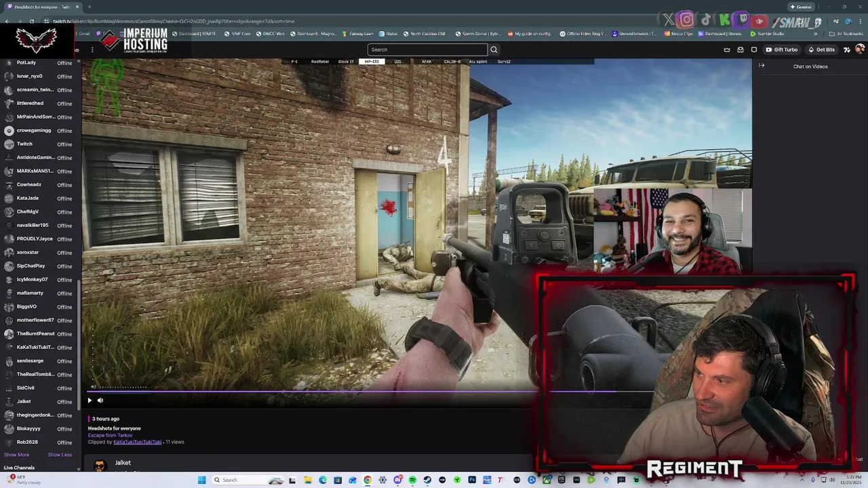Image resolution: width=868 pixels, height=488 pixels.
Task: Click Jalket avatar below the clip
Action: click(x=100, y=465)
